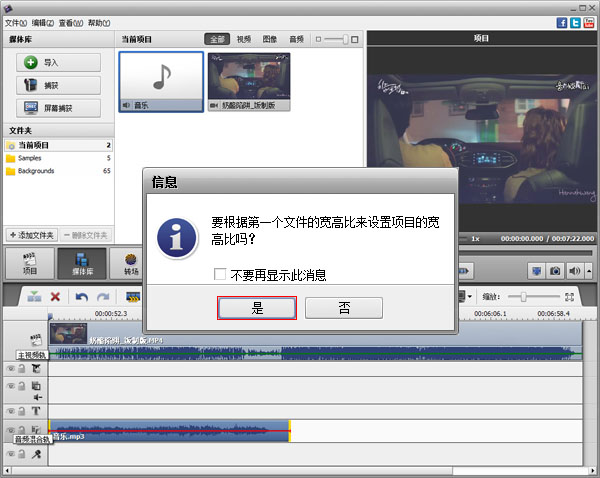Click the application logo in title bar
Screen dimensions: 600x478
pyautogui.click(x=8, y=7)
